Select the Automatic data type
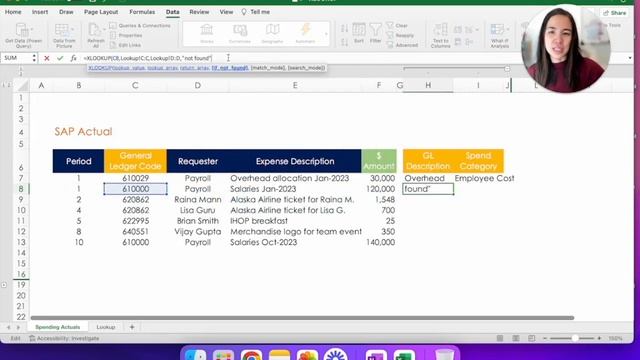 (305, 33)
